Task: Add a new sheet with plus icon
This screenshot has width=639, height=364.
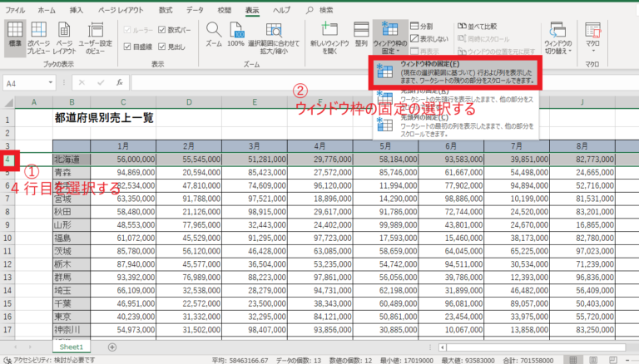Action: [x=112, y=347]
